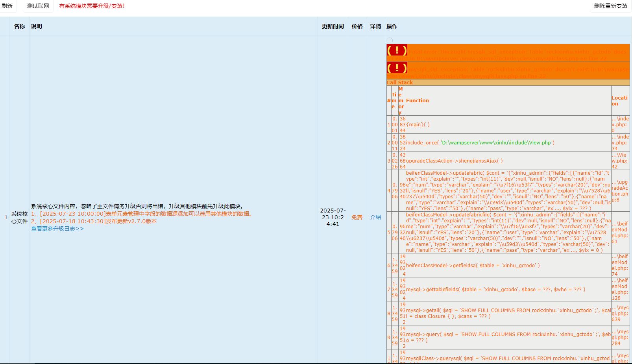Open the 介绍 details link
The image size is (632, 364).
click(375, 217)
